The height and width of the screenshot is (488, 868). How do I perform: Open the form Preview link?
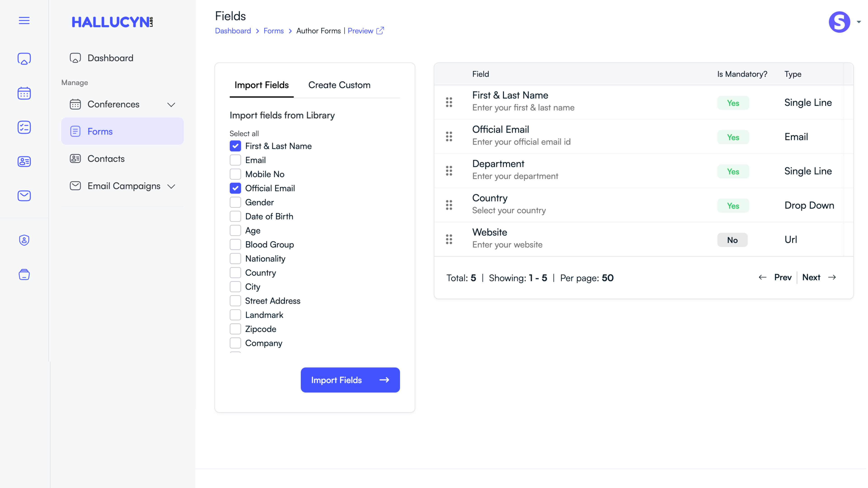(x=361, y=31)
